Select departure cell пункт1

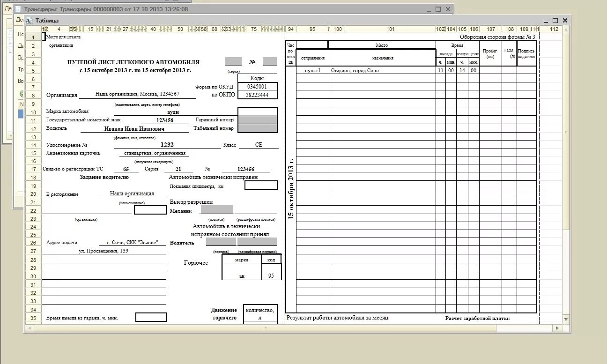coord(313,70)
